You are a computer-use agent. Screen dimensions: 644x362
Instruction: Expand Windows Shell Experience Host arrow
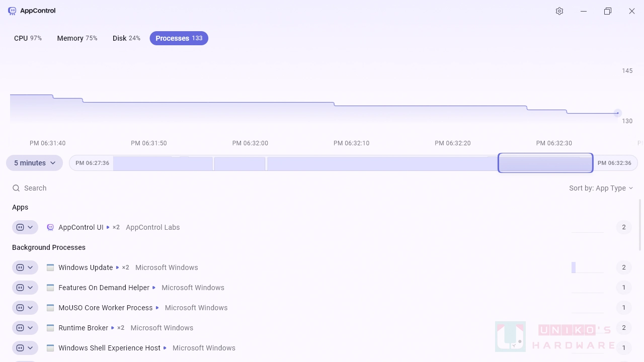[165, 348]
